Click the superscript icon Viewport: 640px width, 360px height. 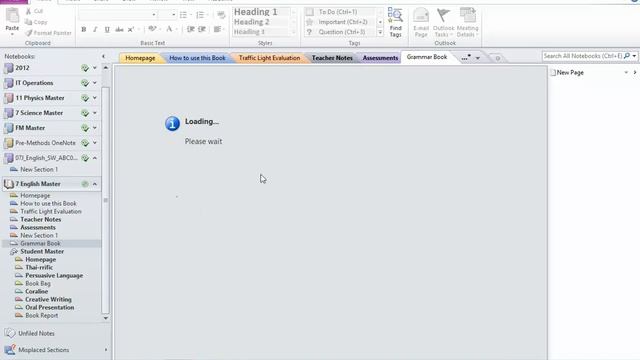pos(131,29)
